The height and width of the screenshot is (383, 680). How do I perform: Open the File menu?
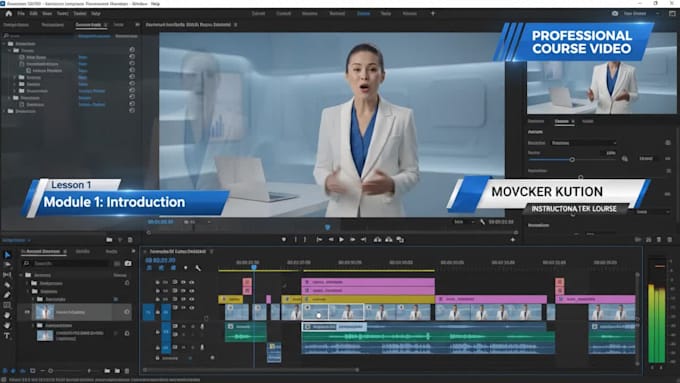tap(21, 13)
